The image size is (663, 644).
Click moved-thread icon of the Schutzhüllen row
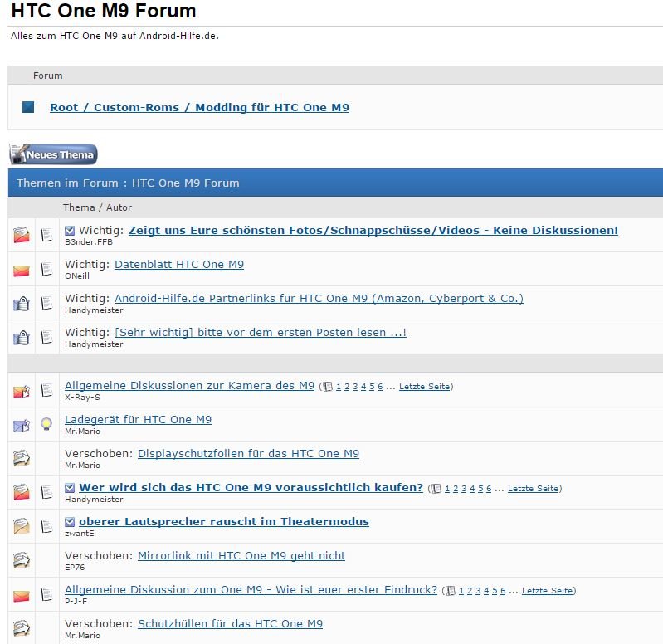tap(21, 628)
